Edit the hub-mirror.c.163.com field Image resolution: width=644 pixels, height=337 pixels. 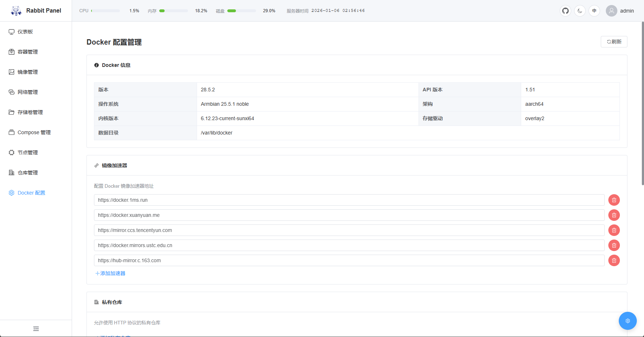tap(349, 260)
